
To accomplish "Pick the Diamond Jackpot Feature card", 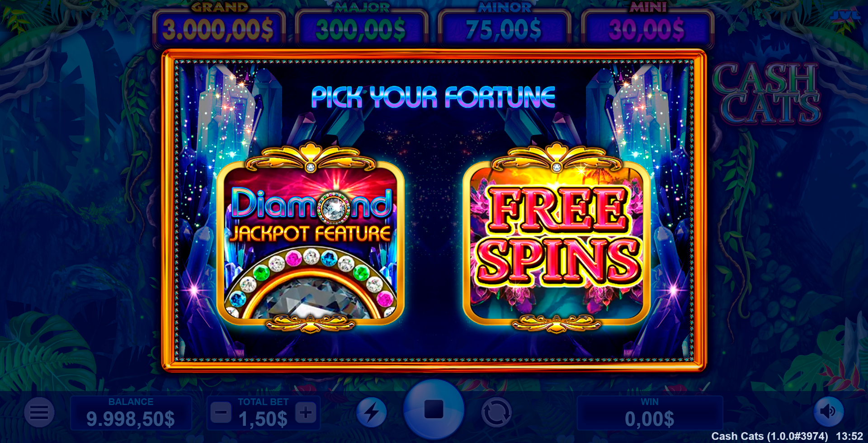I will [311, 237].
